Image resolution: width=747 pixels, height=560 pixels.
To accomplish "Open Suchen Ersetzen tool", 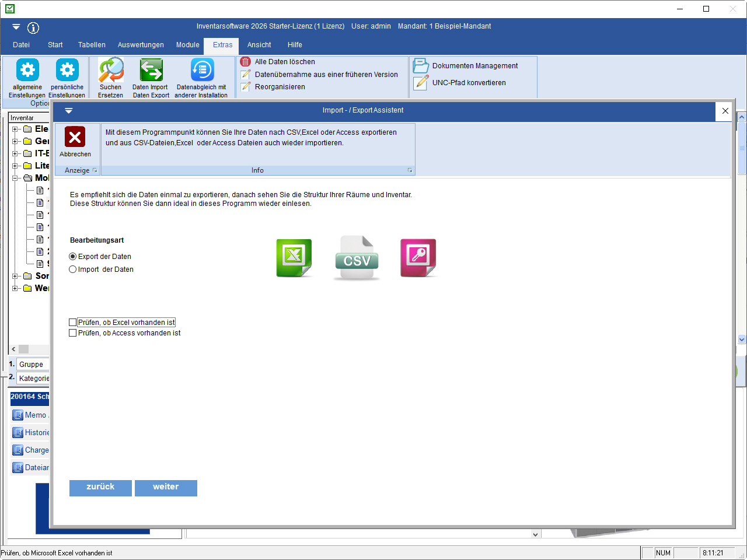I will pos(110,71).
